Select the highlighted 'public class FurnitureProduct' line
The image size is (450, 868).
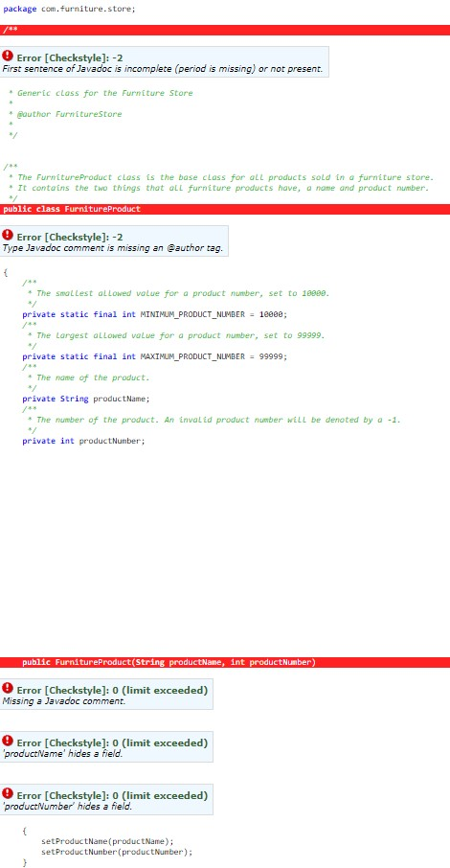coord(225,209)
